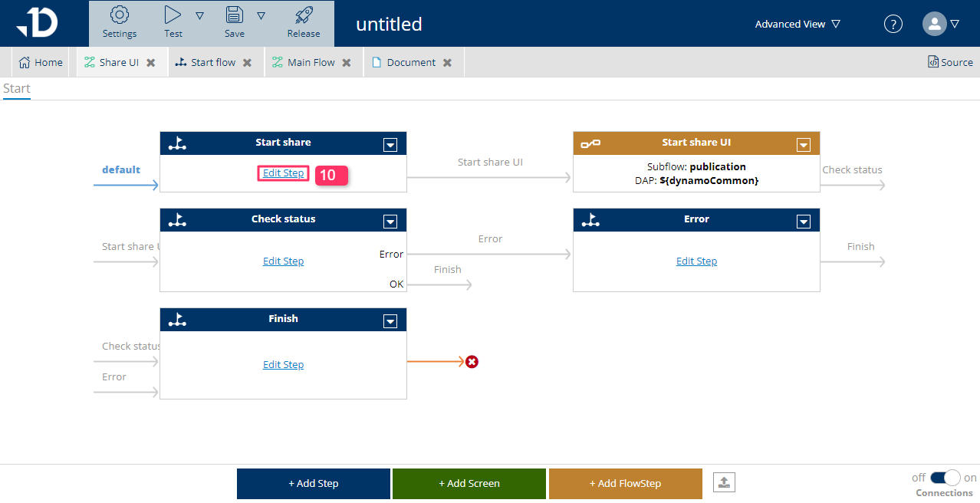This screenshot has width=980, height=503.
Task: Expand the Start share step dropdown
Action: point(390,144)
